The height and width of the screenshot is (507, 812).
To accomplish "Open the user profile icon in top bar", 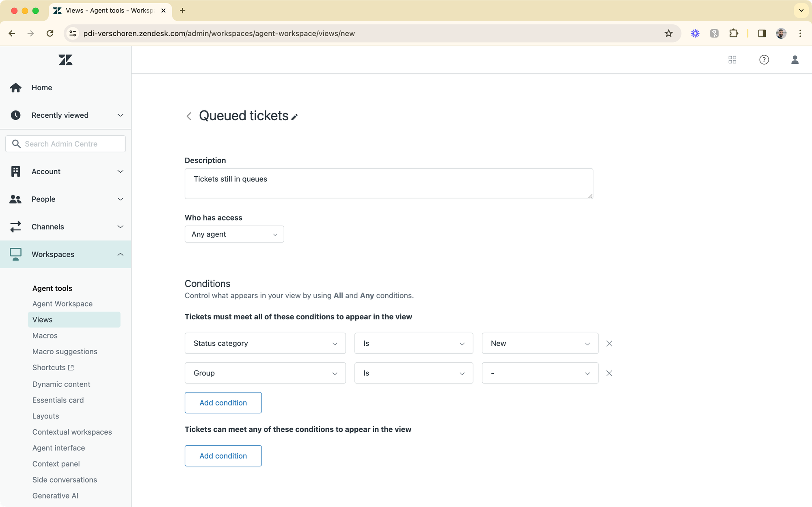I will tap(795, 60).
